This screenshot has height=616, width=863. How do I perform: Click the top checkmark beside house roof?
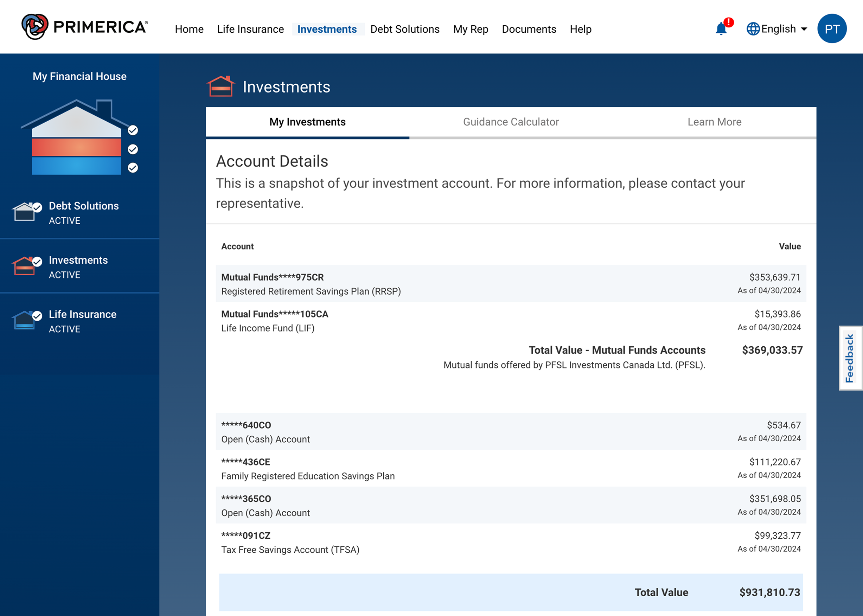(133, 130)
